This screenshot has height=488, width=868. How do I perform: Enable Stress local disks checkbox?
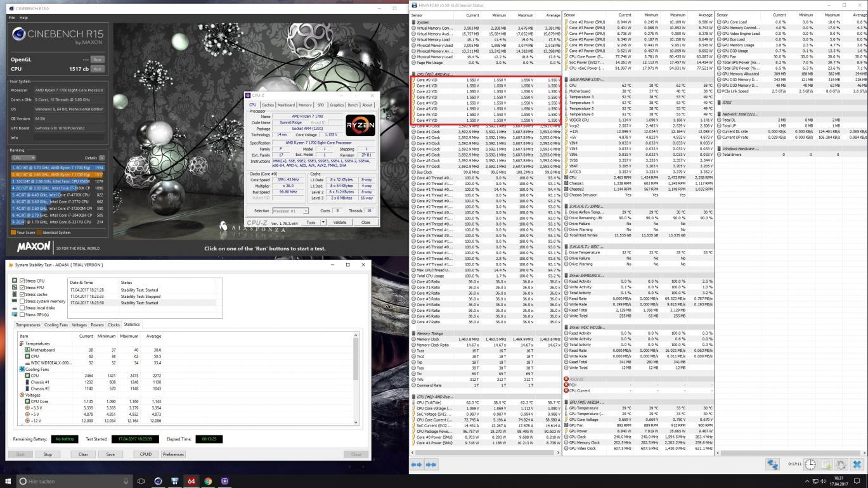click(x=23, y=308)
